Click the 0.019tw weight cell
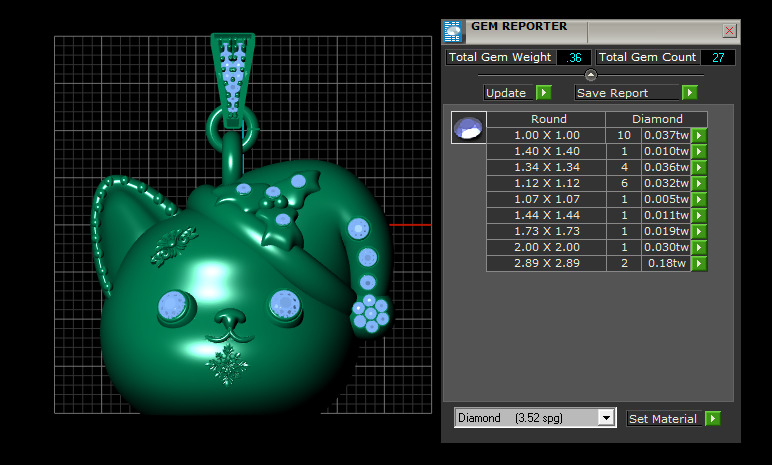The height and width of the screenshot is (465, 772). (x=666, y=232)
